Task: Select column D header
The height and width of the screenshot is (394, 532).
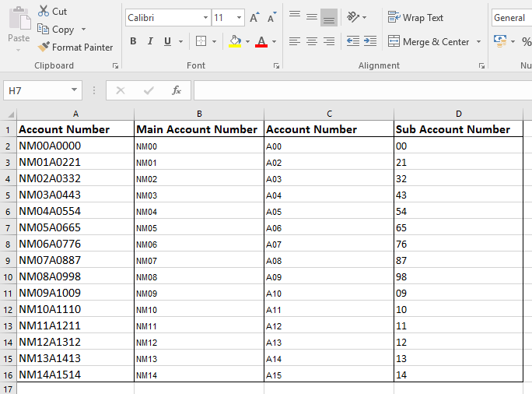Action: (x=459, y=114)
